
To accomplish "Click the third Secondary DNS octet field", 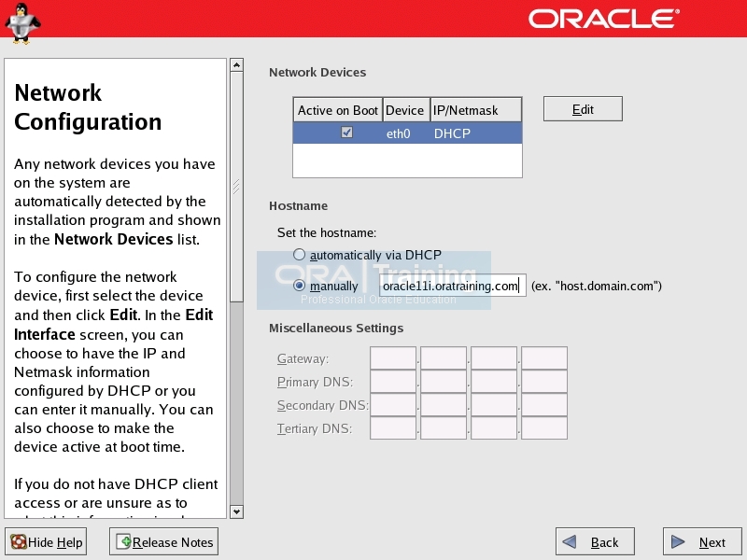I will point(494,405).
